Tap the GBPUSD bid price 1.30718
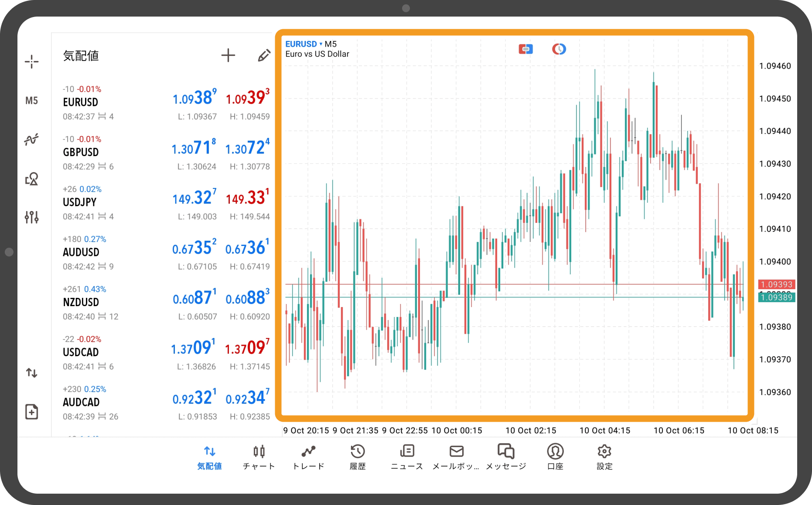 click(194, 147)
